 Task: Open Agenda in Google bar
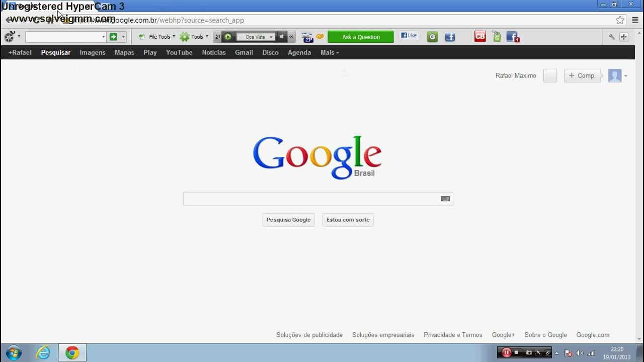tap(299, 52)
